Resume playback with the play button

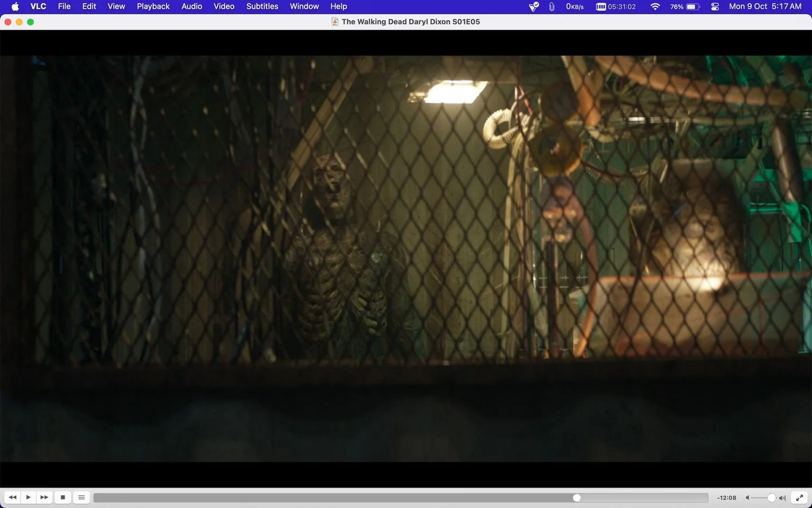point(29,497)
